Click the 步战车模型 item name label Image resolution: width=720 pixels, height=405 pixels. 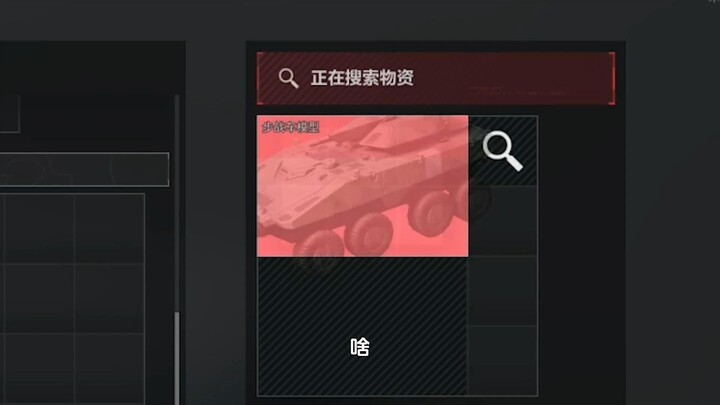pyautogui.click(x=290, y=127)
